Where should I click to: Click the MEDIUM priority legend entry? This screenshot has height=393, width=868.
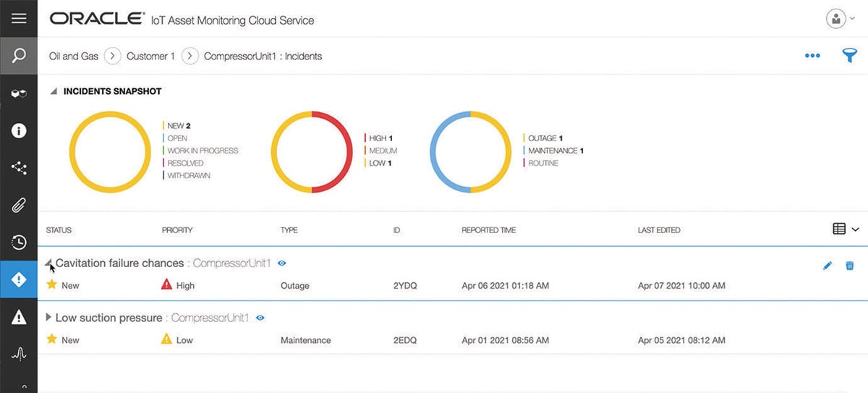point(381,151)
